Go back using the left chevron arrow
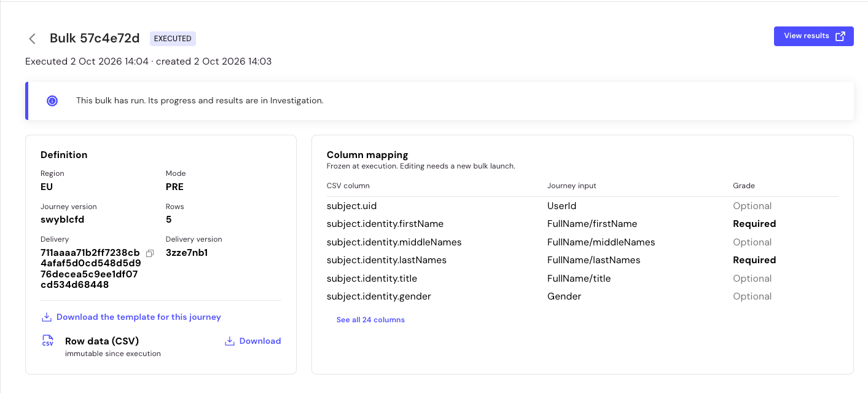The width and height of the screenshot is (868, 393). click(x=32, y=39)
